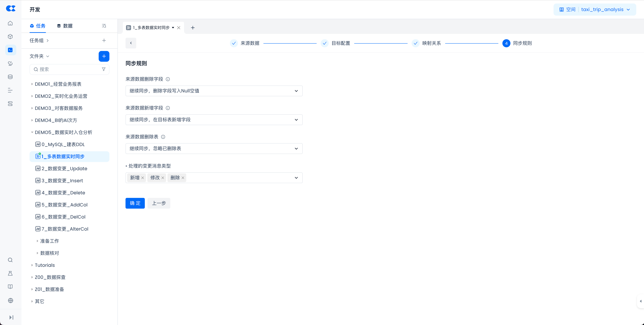644x325 pixels.
Task: Click the 上一步 previous step button
Action: (x=159, y=203)
